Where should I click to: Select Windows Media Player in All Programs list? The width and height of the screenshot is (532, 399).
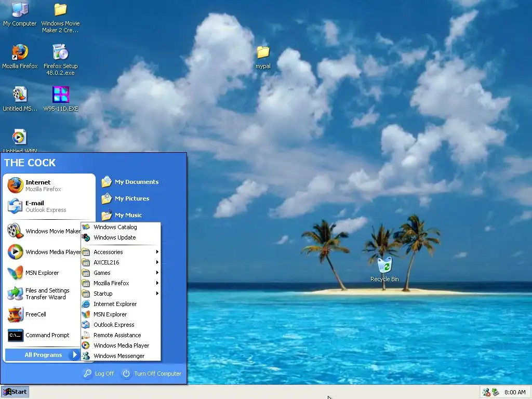[x=121, y=345]
